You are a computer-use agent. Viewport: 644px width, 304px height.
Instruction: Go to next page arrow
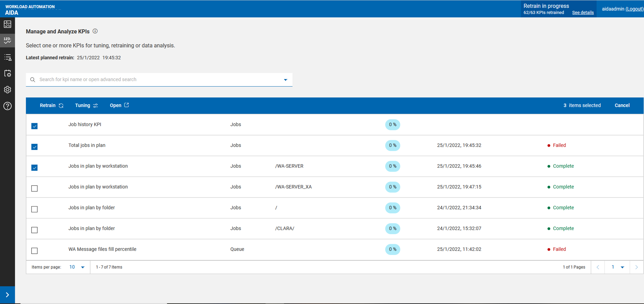click(x=636, y=267)
